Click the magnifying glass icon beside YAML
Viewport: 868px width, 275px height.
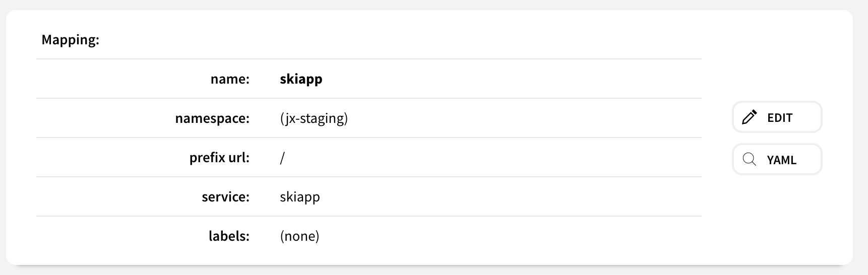click(x=750, y=160)
